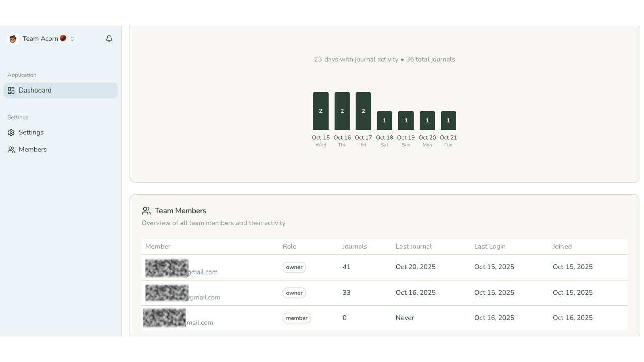Image resolution: width=644 pixels, height=362 pixels.
Task: Click the journals count 33
Action: [346, 293]
